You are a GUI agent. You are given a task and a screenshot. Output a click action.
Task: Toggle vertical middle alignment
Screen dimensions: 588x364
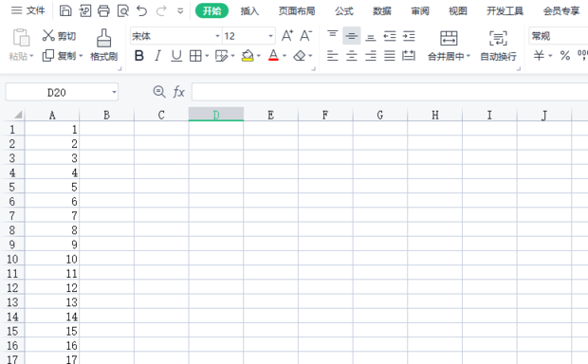[x=351, y=36]
